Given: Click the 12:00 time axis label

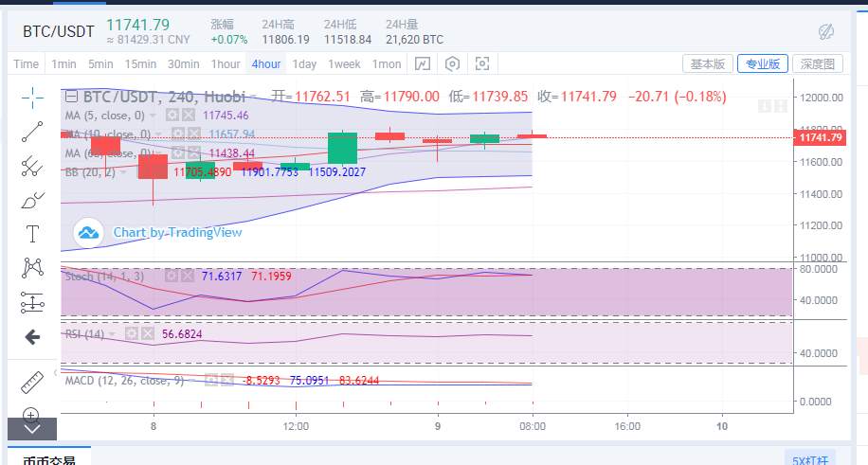Looking at the screenshot, I should tap(296, 426).
